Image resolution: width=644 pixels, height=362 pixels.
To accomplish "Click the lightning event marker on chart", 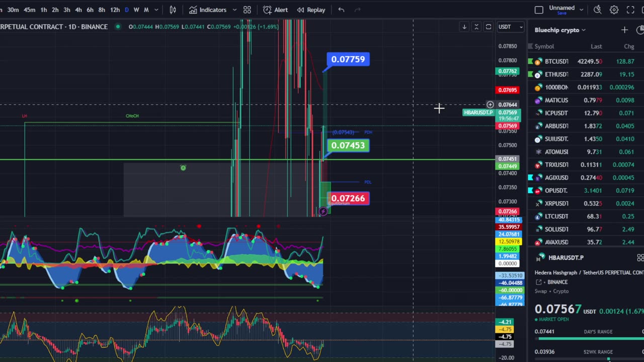I will pos(323,212).
